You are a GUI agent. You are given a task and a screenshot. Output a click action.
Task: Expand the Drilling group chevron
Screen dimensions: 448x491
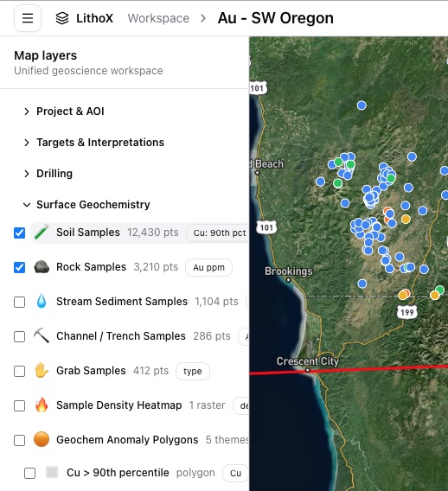click(x=27, y=174)
